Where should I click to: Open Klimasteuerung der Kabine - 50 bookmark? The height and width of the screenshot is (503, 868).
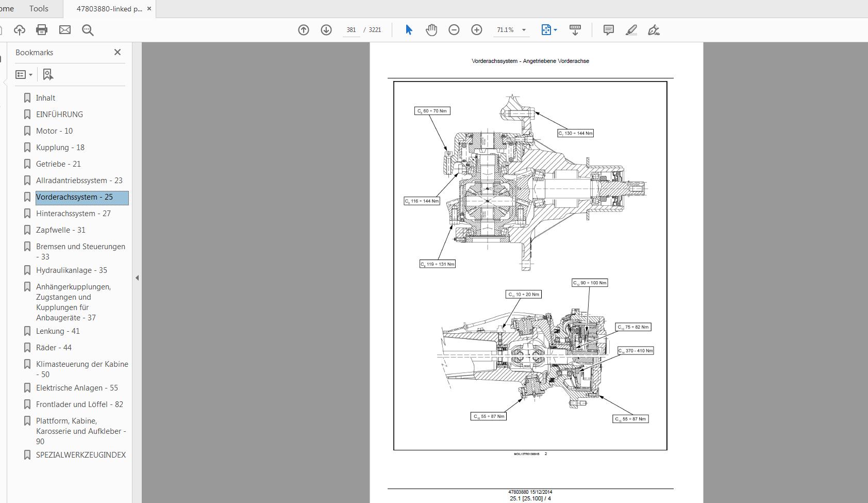pyautogui.click(x=82, y=369)
